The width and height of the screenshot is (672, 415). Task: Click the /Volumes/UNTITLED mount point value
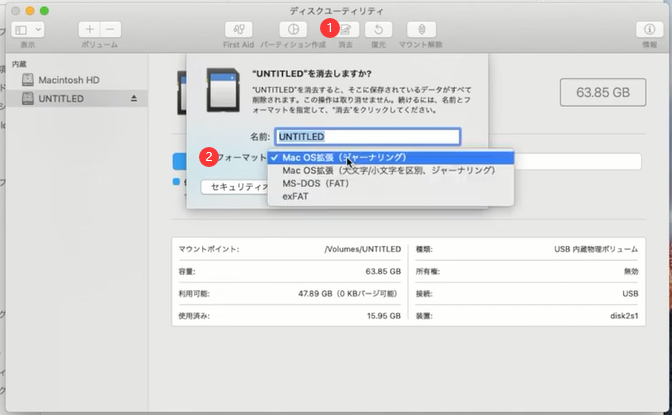(x=363, y=249)
